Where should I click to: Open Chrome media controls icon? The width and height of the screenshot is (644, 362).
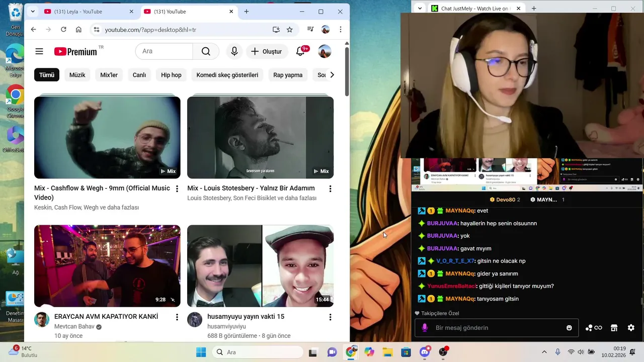[x=310, y=30]
